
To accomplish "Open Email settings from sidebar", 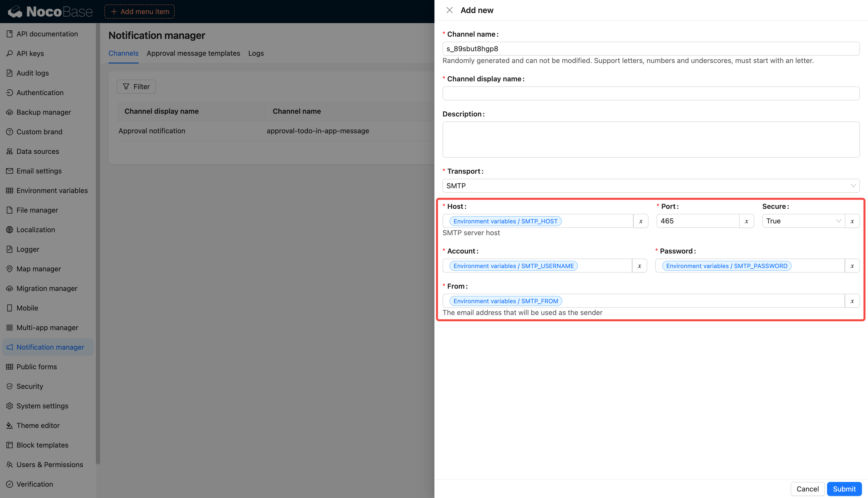I will pyautogui.click(x=39, y=171).
